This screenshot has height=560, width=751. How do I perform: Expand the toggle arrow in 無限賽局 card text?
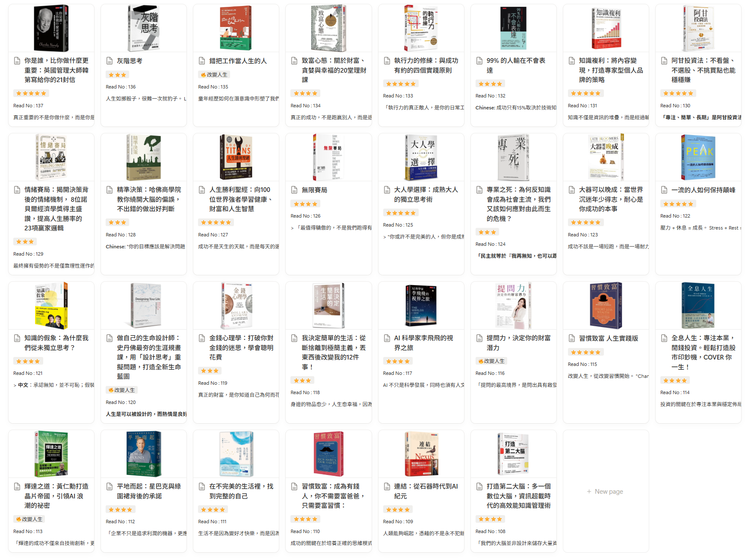pyautogui.click(x=293, y=228)
